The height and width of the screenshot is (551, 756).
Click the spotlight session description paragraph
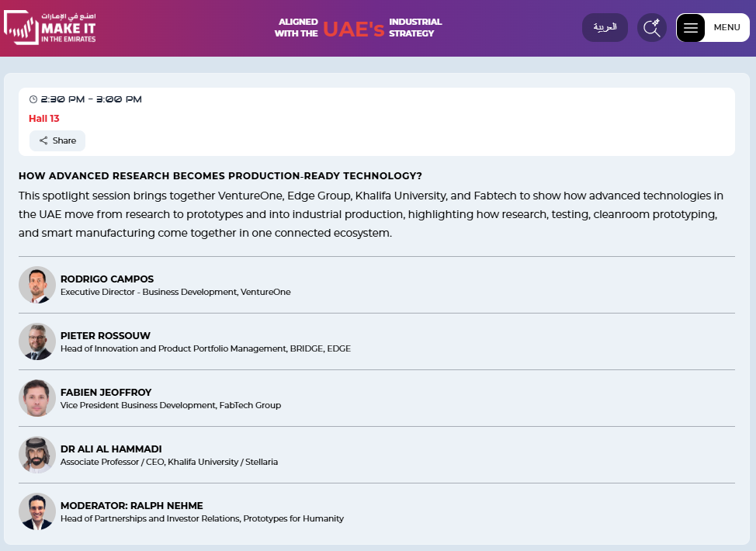(x=371, y=214)
